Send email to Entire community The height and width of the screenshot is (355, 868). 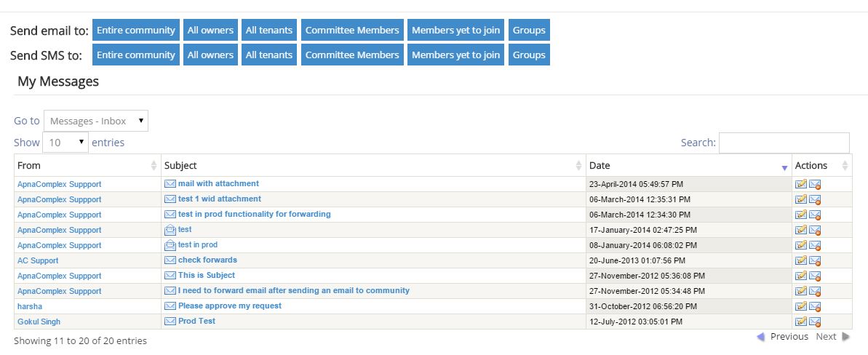click(135, 30)
